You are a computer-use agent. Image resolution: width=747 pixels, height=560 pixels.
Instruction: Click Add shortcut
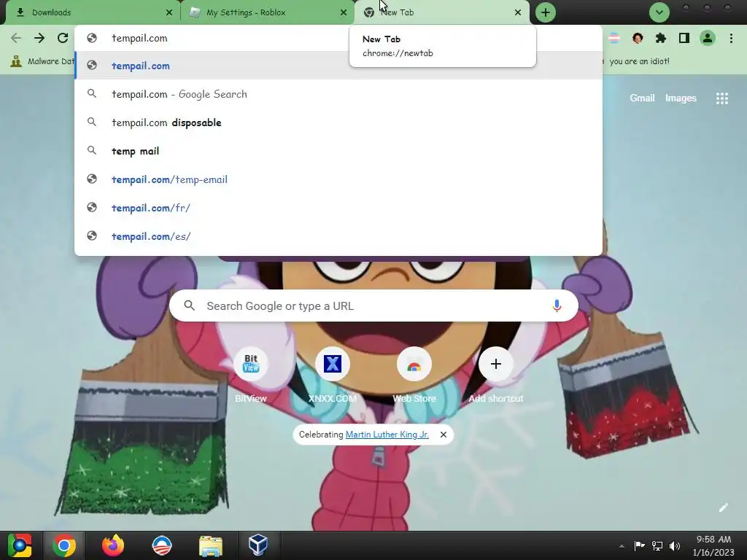click(495, 375)
